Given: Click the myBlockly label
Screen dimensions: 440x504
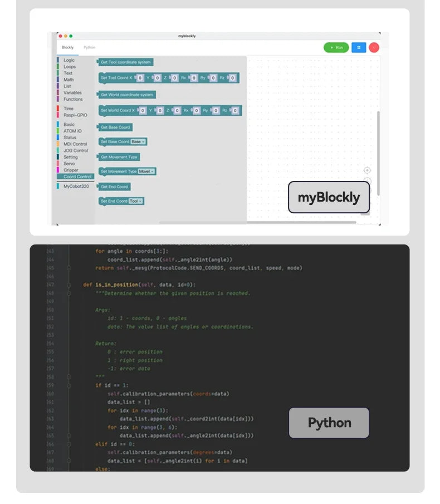Looking at the screenshot, I should pos(329,197).
